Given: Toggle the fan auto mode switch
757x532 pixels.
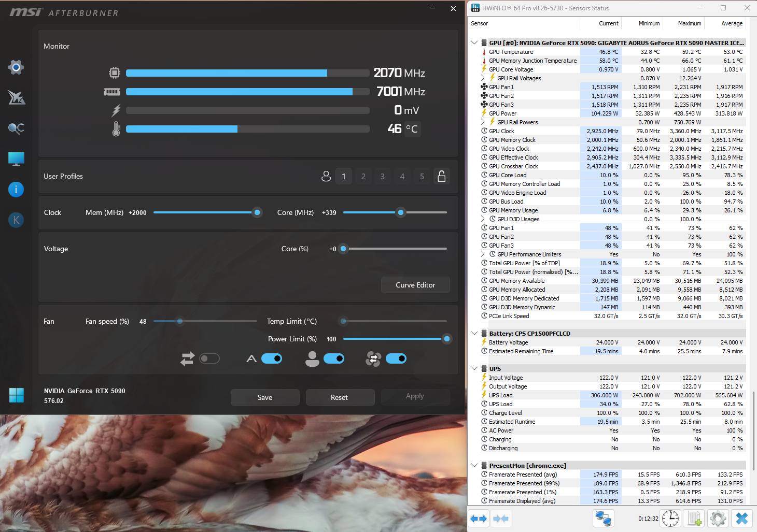Looking at the screenshot, I should 272,358.
